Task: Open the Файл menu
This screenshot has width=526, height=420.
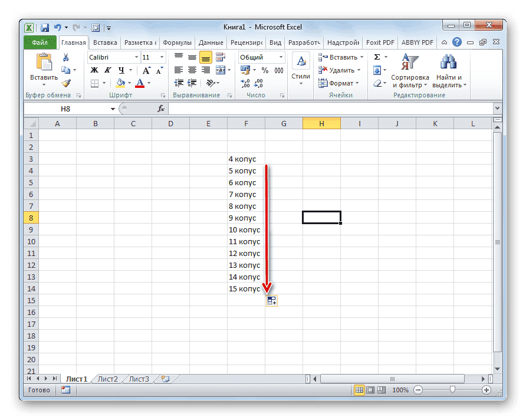Action: 39,42
